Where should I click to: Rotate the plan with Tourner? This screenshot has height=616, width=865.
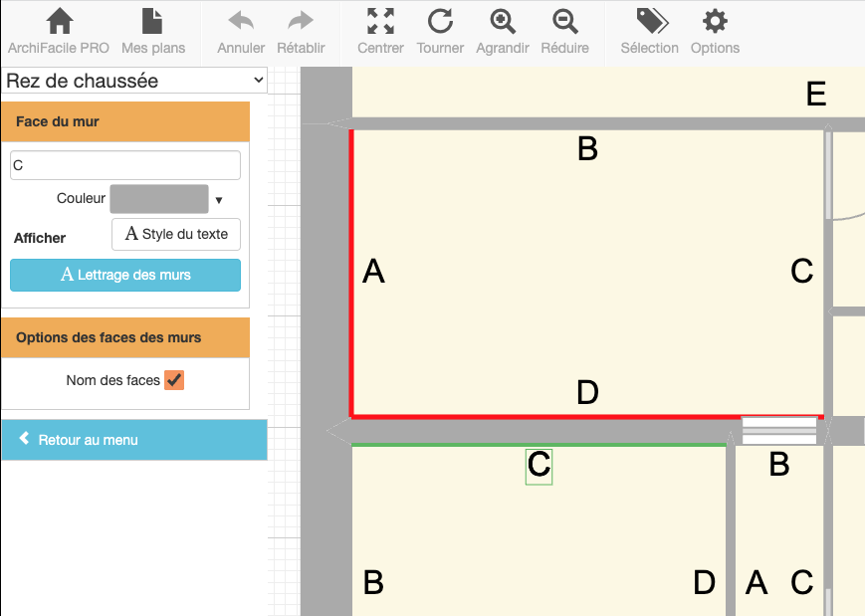(440, 22)
